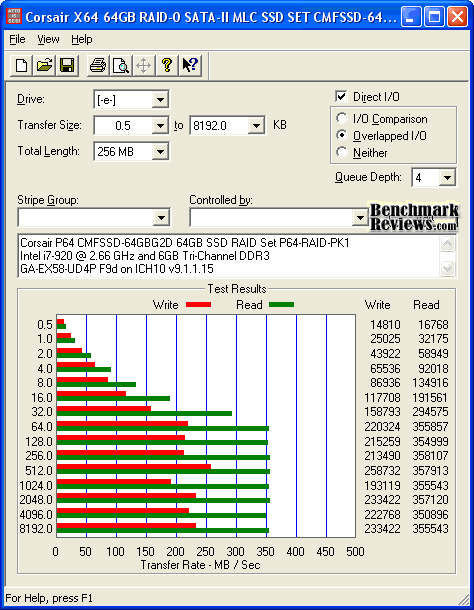
Task: Minimize the ATTO benchmark window
Action: point(411,17)
